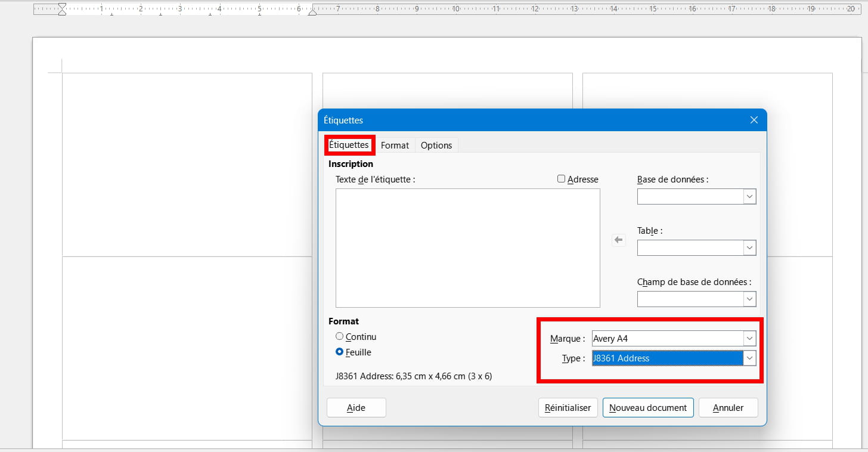Switch to the Étiquettes tab
Viewport: 868px width, 452px height.
coord(349,145)
